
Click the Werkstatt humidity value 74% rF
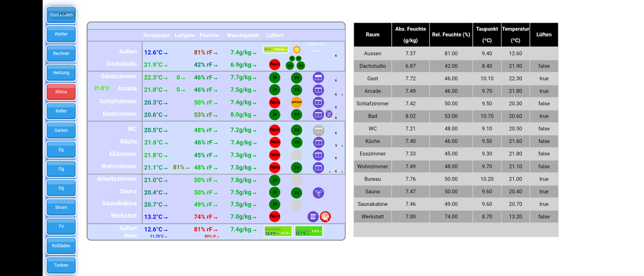tap(207, 217)
